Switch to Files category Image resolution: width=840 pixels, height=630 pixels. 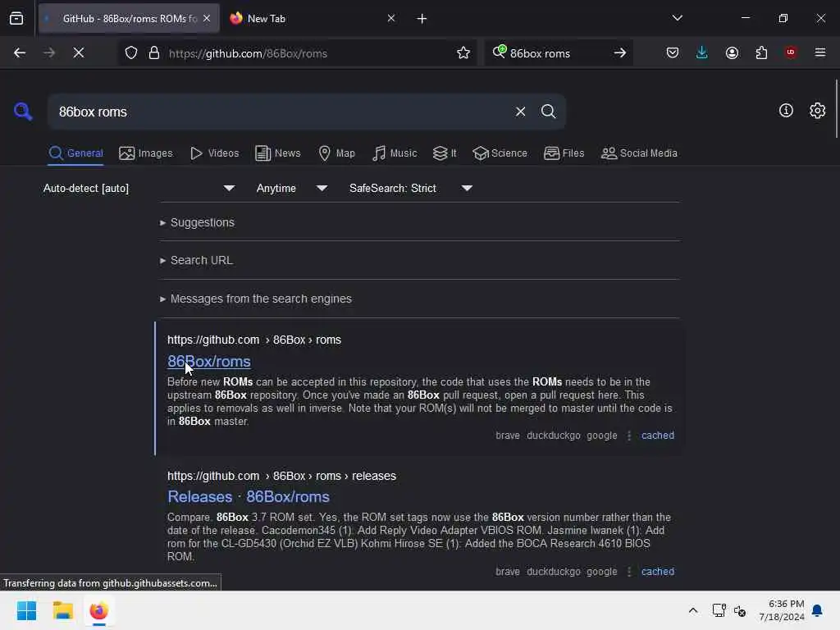click(x=564, y=153)
